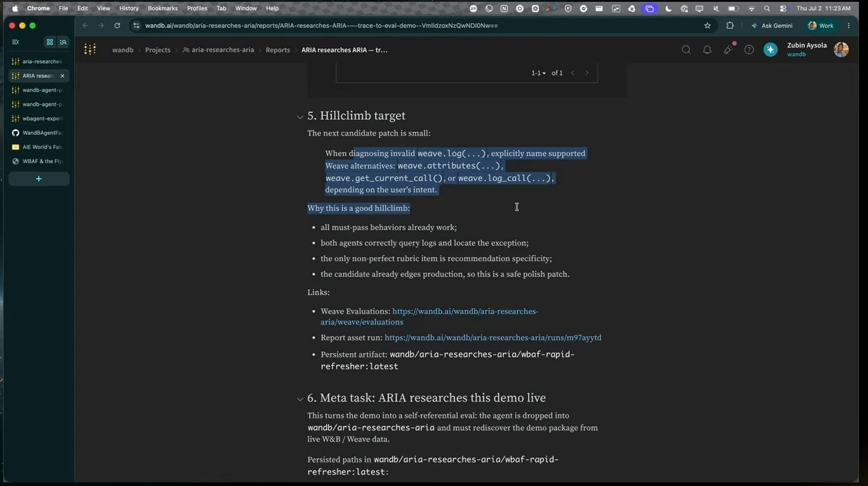This screenshot has height=486, width=868.
Task: Open macOS Spotlight search
Action: tap(767, 8)
